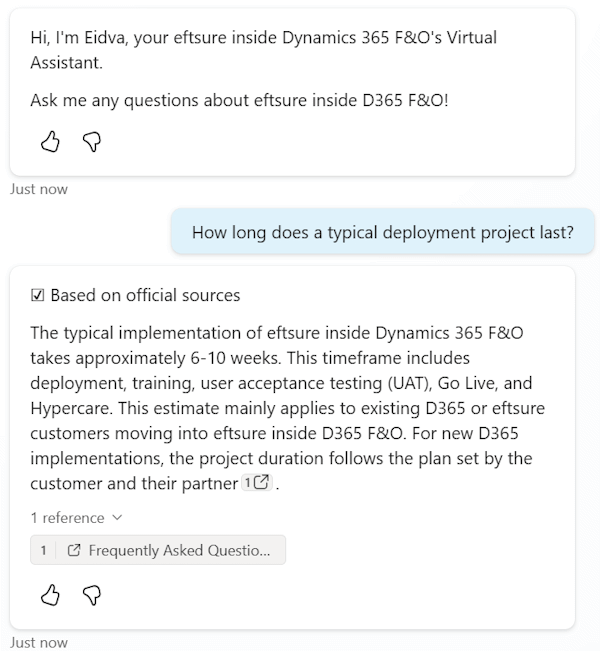Open the inline citation external link icon
The image size is (600, 651).
263,483
